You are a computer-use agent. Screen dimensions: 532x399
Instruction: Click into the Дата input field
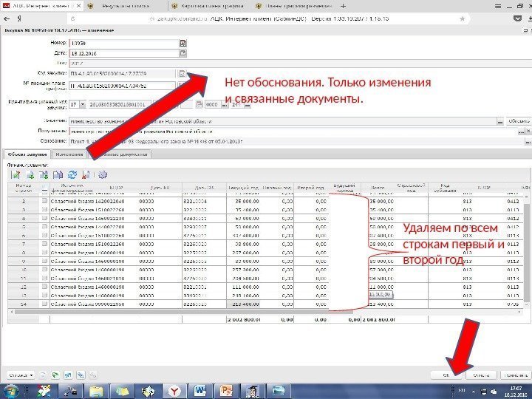pyautogui.click(x=124, y=53)
